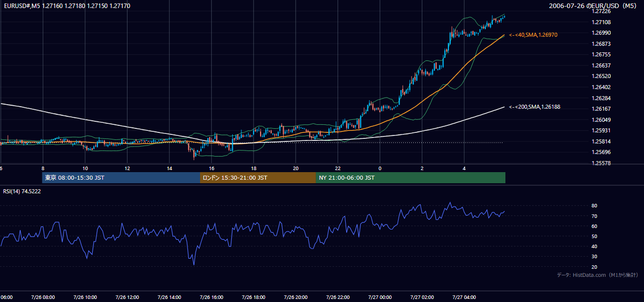The height and width of the screenshot is (302, 644).
Task: Click the London 15:30-21:00 JST session bar
Action: 258,178
